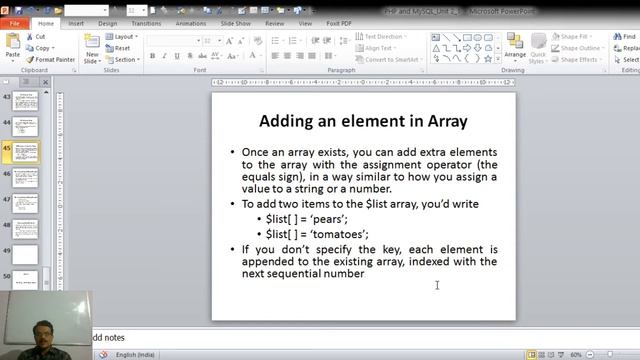Expand the Section dropdown
This screenshot has width=640, height=360.
[123, 60]
